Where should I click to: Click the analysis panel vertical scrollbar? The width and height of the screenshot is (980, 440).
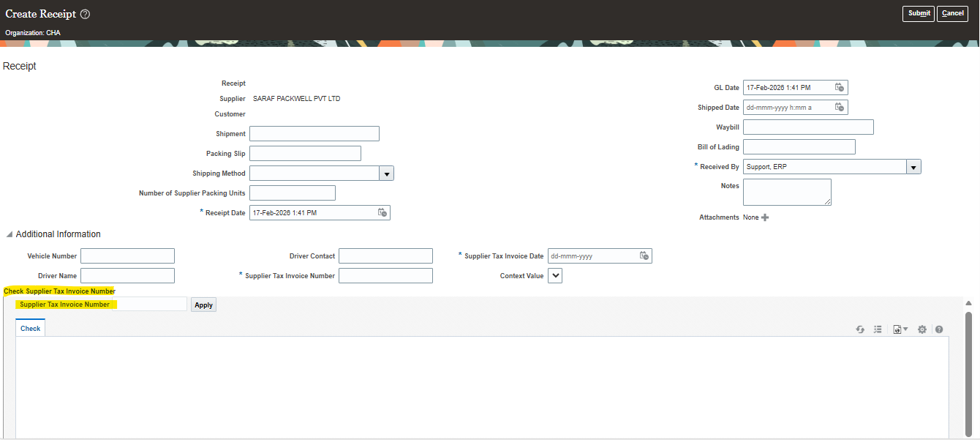969,373
